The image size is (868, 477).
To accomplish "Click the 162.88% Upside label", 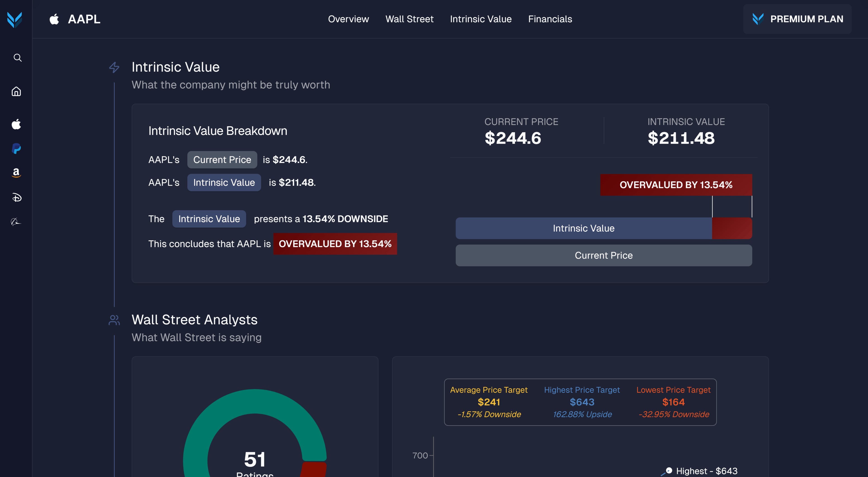I will click(x=582, y=414).
